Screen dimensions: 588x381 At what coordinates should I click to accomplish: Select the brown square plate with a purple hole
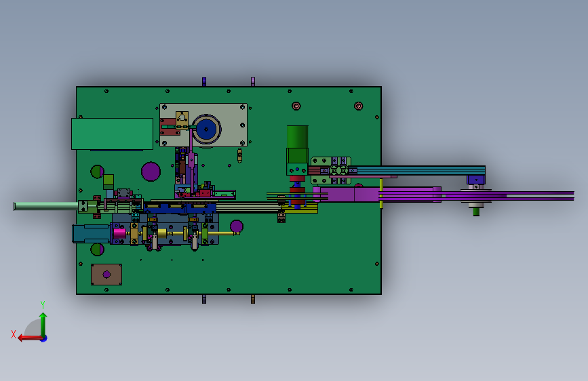tap(106, 275)
